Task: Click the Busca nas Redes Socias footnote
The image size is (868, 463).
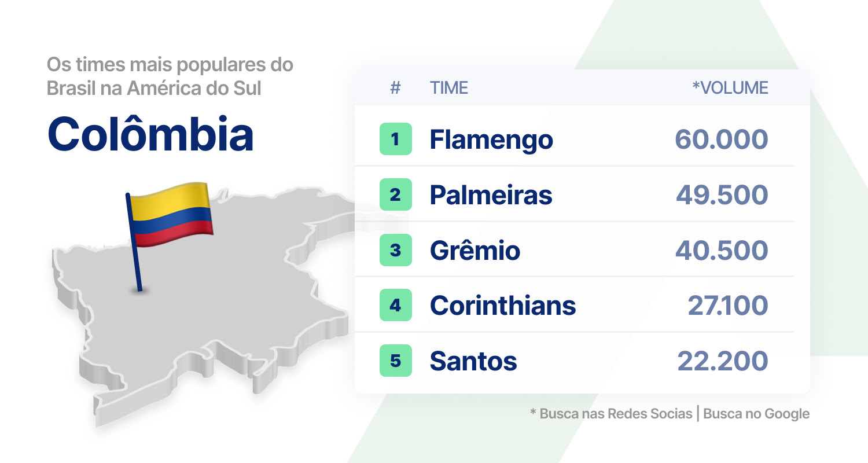Action: click(611, 414)
